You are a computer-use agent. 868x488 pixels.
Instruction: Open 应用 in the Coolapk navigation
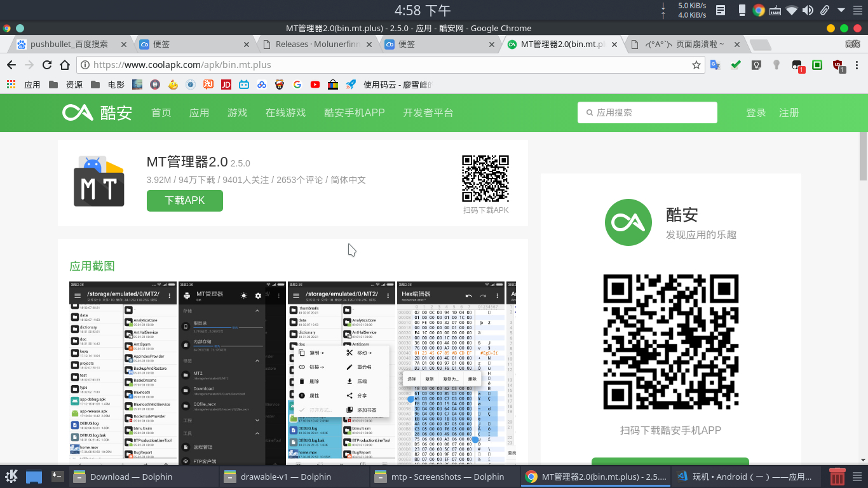tap(200, 112)
